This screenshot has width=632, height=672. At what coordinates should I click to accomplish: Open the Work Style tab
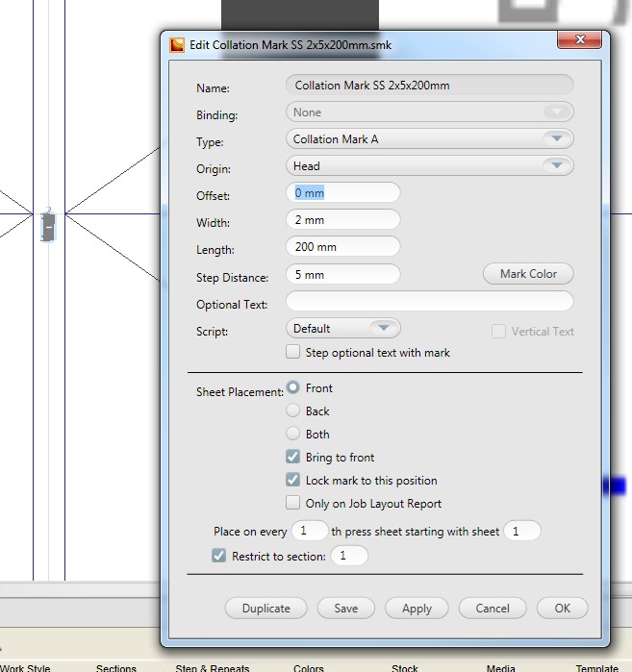click(25, 668)
